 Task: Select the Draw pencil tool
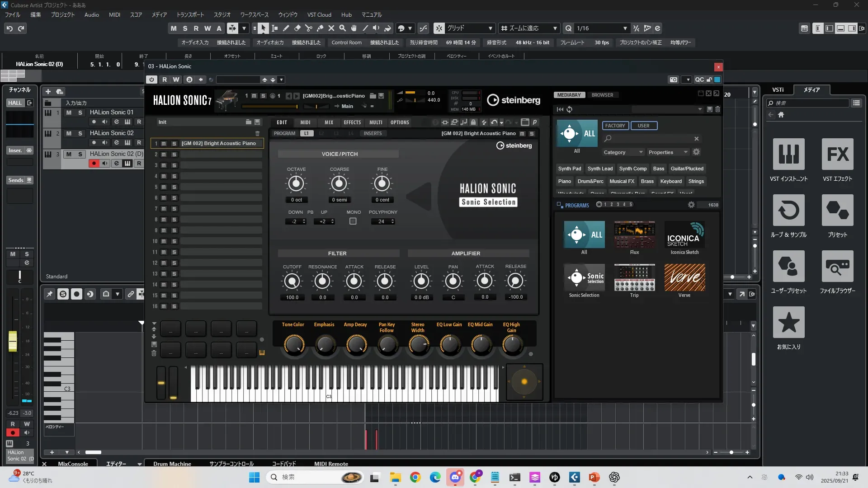(x=286, y=28)
